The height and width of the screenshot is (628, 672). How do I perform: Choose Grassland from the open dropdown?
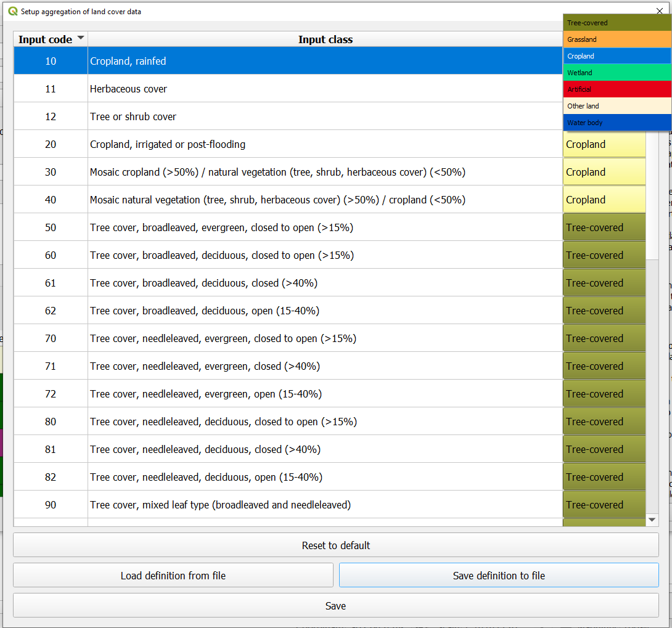[x=617, y=39]
